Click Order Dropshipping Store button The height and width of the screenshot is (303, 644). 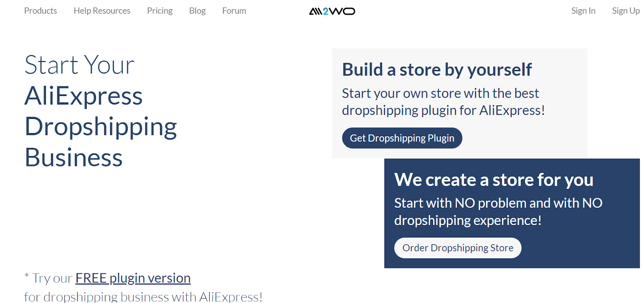(458, 248)
